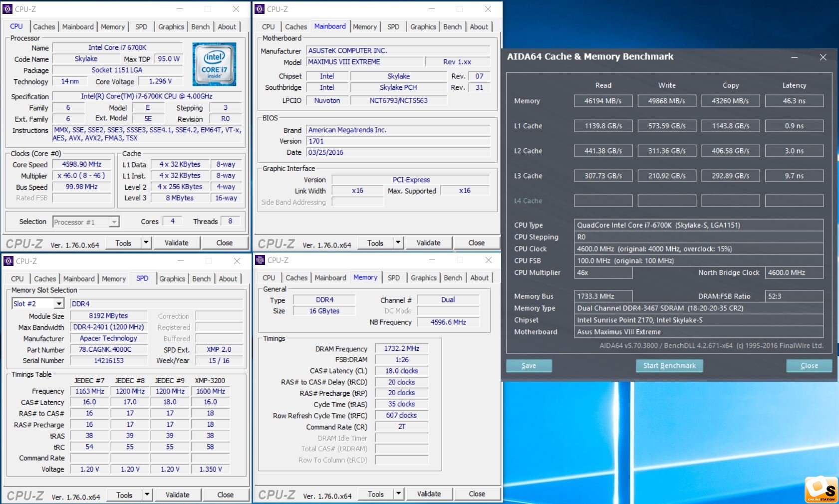
Task: Click BIOS version 1701 field
Action: 398,141
